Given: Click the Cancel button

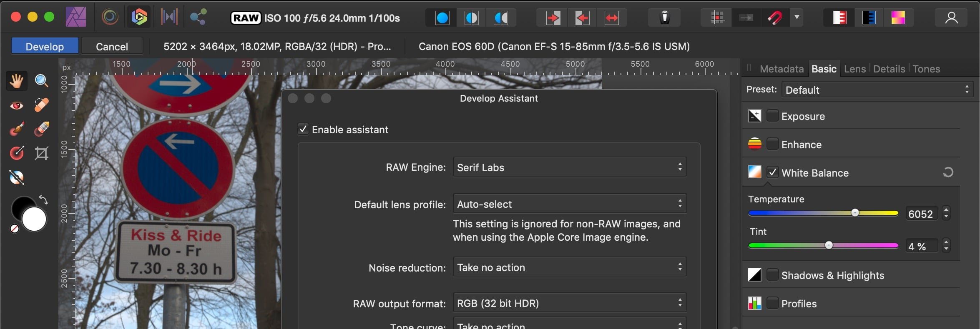Looking at the screenshot, I should click(x=112, y=46).
